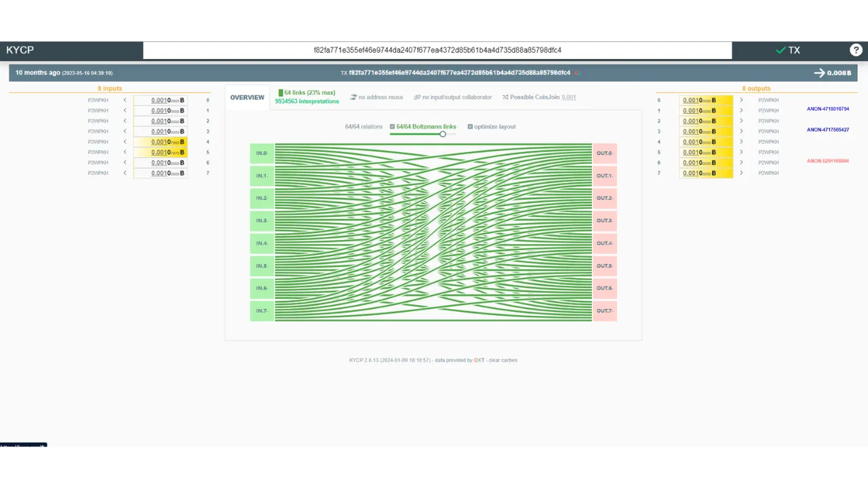The height and width of the screenshot is (488, 868).
Task: Click the OUT.4 node in diagram
Action: (605, 243)
